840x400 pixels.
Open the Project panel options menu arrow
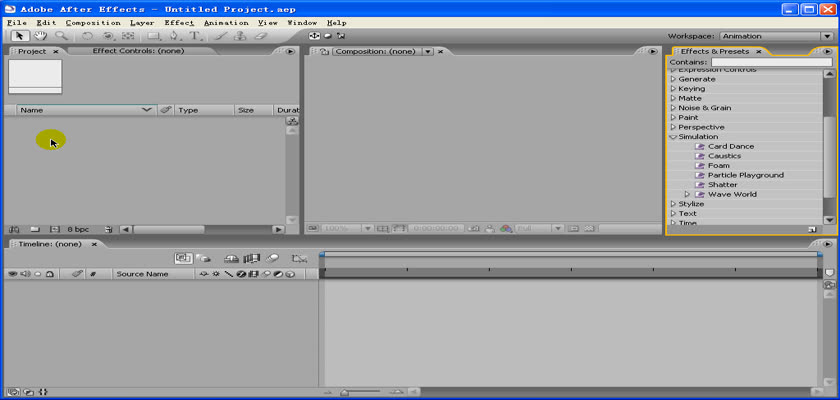point(290,51)
